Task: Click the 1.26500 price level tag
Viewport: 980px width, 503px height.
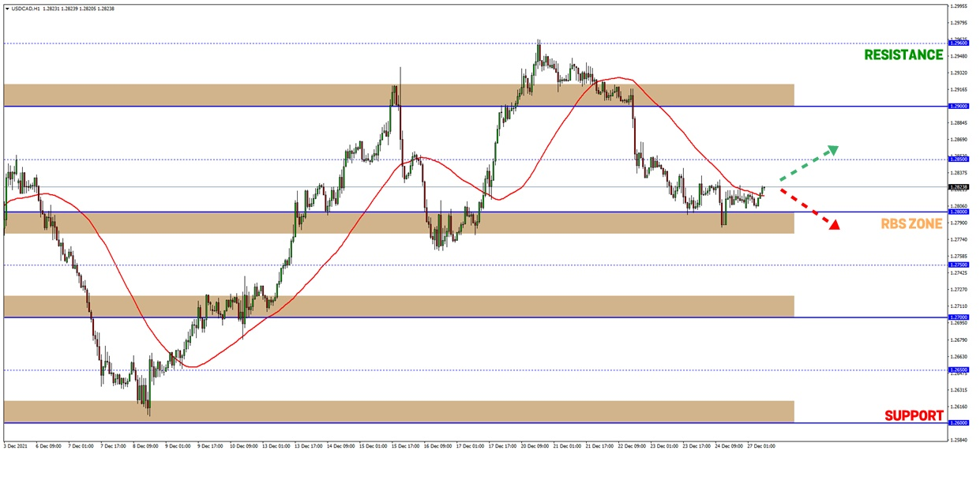Action: pos(957,370)
